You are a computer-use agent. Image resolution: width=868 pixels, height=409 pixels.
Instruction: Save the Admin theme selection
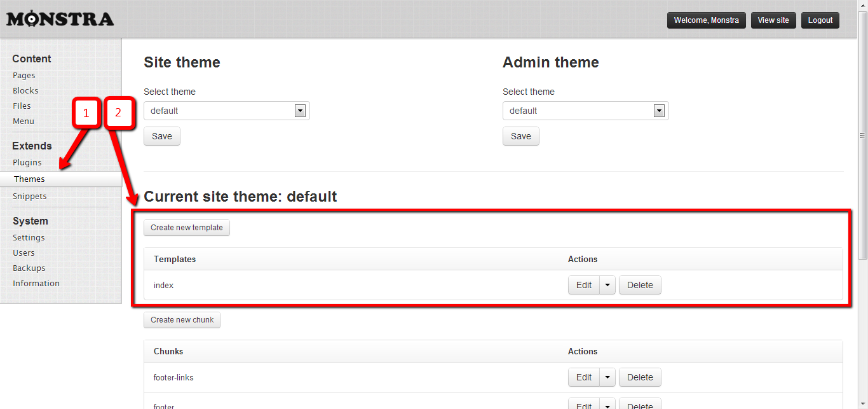[x=520, y=136]
